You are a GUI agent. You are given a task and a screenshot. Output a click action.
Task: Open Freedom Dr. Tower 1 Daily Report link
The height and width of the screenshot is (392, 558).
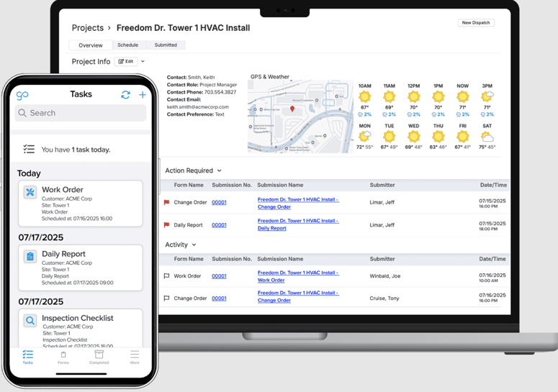pos(298,224)
